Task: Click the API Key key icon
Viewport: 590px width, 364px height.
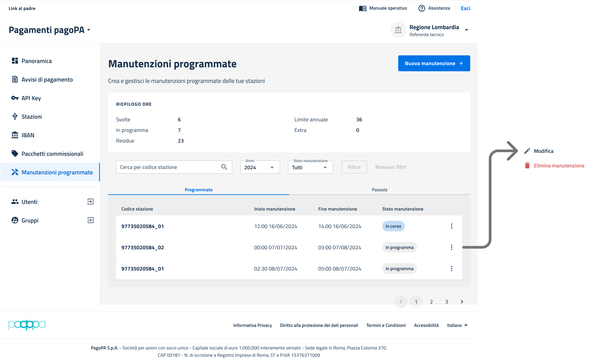Action: (x=15, y=98)
